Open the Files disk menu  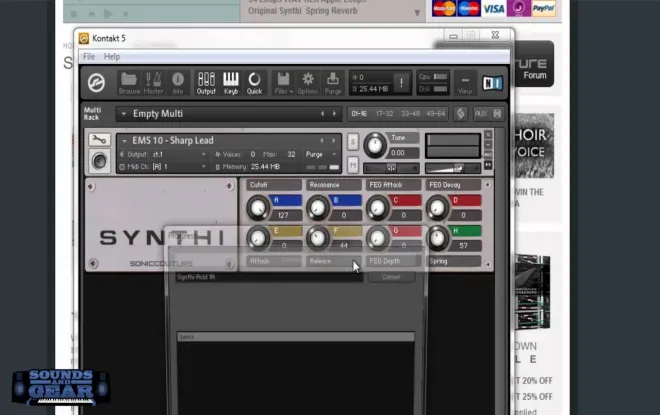pos(283,83)
